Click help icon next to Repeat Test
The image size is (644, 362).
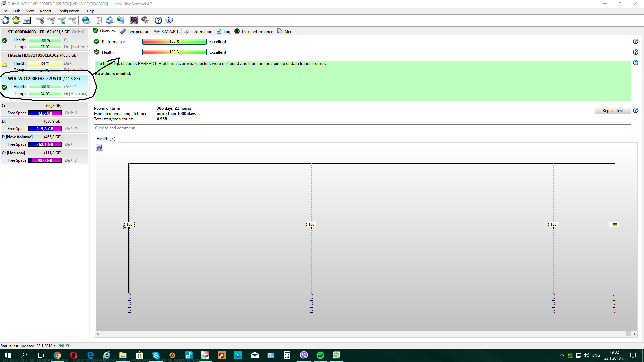coord(636,110)
